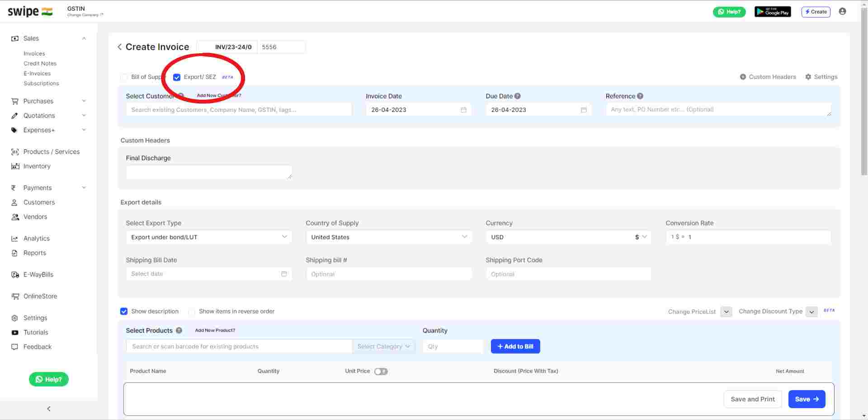Click the Feedback chat icon
Viewport: 868px width, 420px height.
[15, 347]
